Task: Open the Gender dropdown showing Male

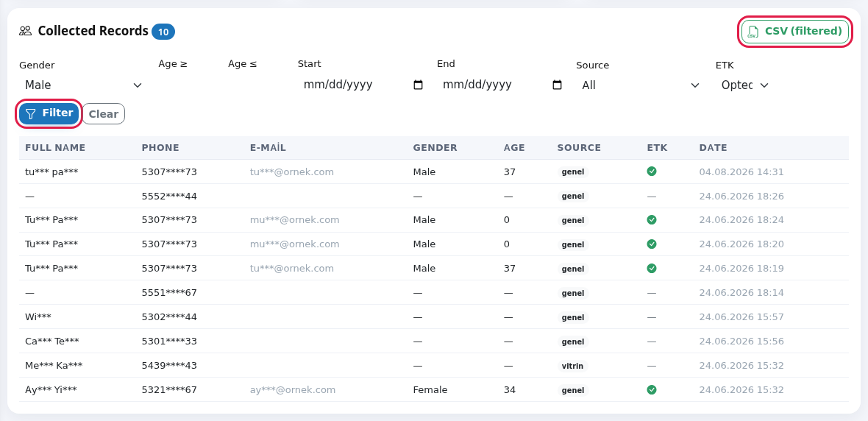Action: pos(83,85)
